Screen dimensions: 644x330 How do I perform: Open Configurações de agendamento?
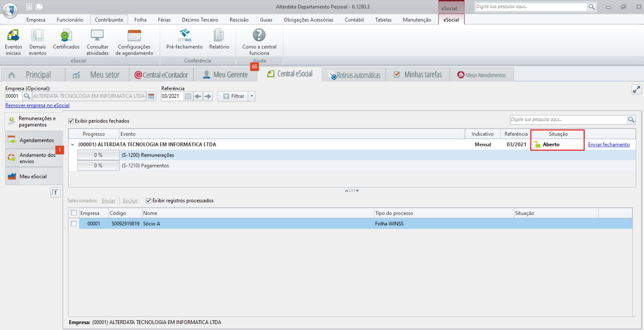pos(134,42)
